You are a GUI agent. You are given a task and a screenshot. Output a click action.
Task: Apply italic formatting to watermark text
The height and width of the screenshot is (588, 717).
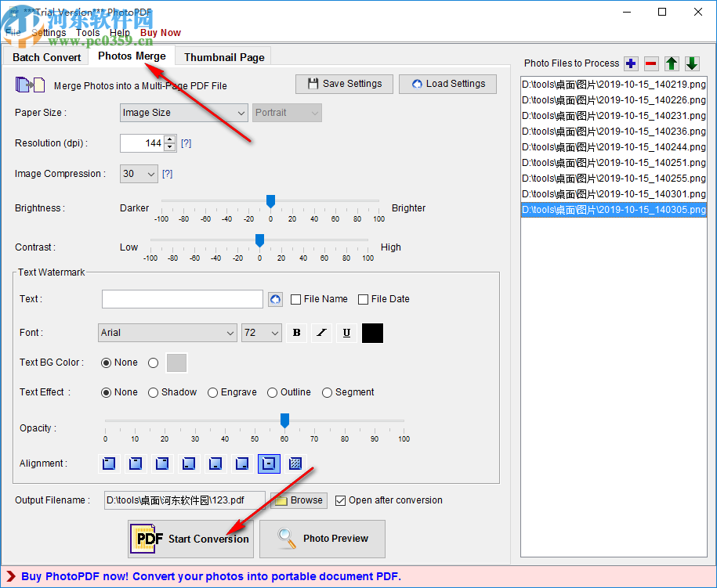[321, 333]
